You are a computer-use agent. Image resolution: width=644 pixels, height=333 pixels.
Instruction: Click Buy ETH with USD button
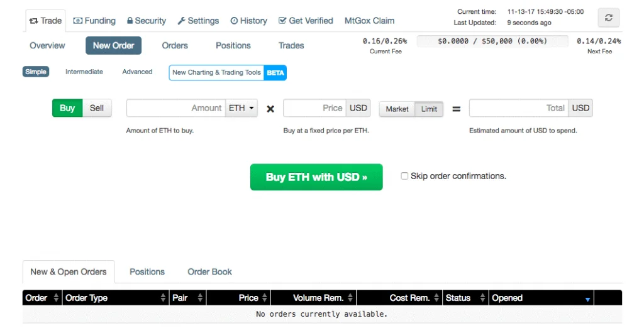coord(316,177)
